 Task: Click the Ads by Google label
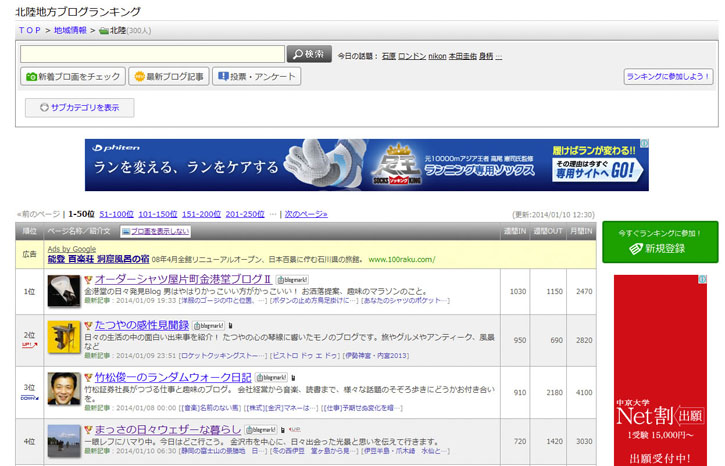[x=72, y=249]
